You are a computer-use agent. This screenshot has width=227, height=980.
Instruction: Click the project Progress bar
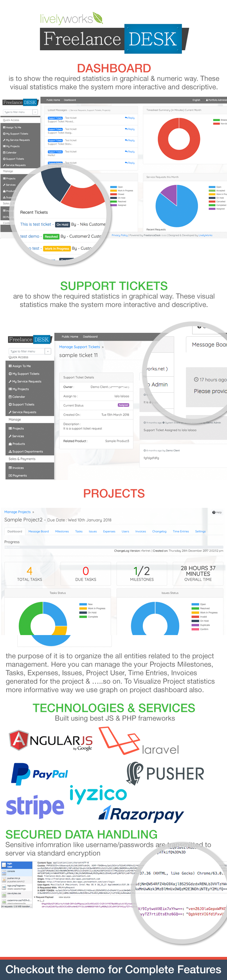pos(113,547)
